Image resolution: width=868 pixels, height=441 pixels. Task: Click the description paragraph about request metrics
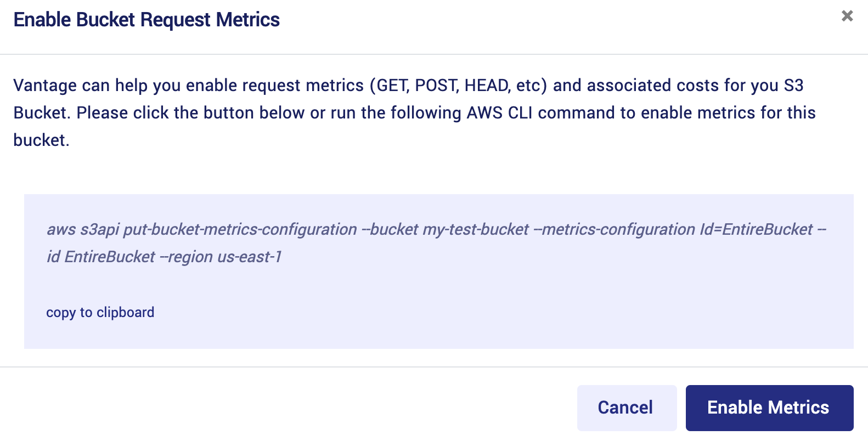(x=414, y=112)
